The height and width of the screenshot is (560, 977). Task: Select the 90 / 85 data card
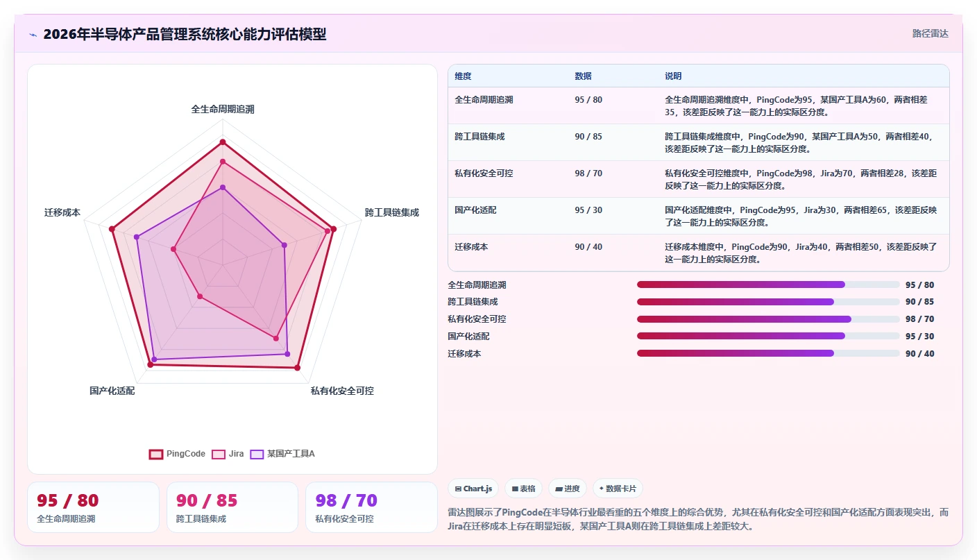click(x=232, y=507)
